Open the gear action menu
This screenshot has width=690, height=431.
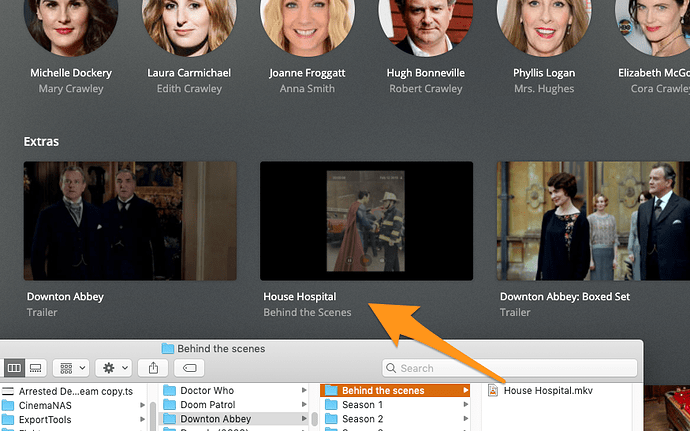pyautogui.click(x=114, y=368)
